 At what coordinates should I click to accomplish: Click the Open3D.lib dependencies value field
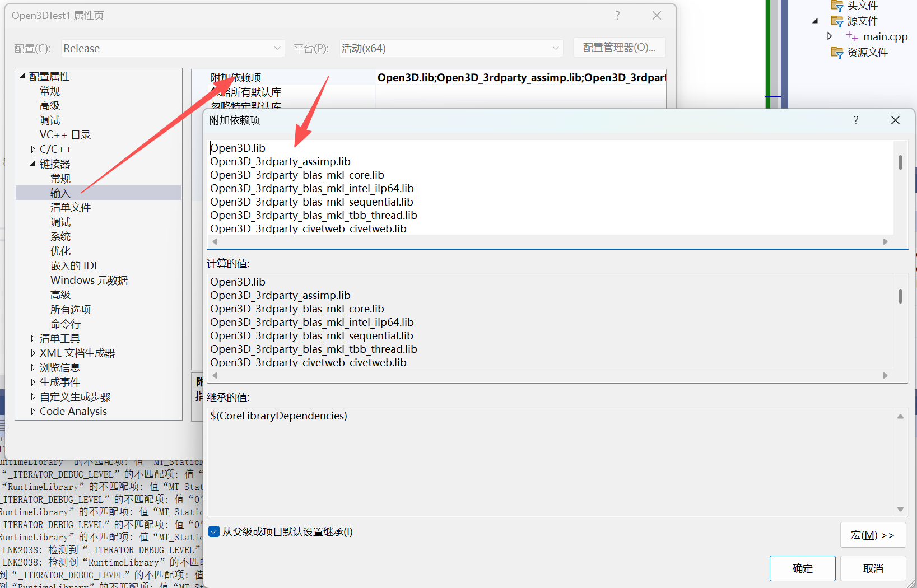coord(520,77)
